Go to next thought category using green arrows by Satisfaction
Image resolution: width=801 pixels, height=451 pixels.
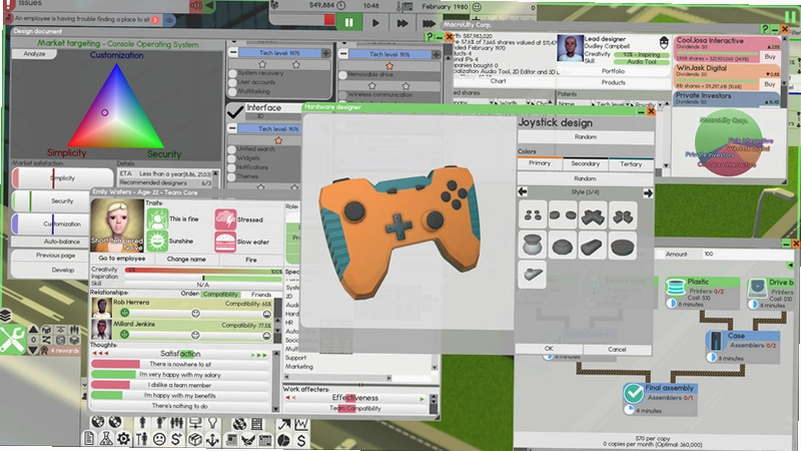tap(259, 354)
